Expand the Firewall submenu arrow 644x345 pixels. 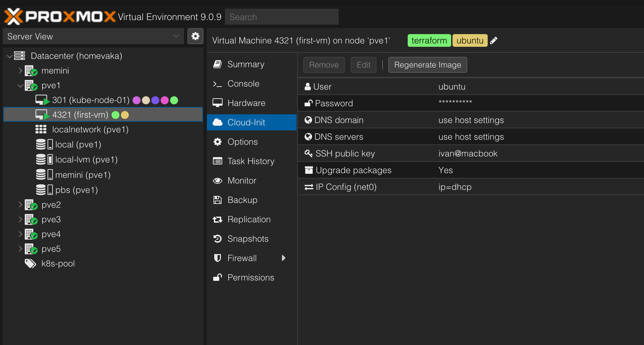tap(284, 258)
